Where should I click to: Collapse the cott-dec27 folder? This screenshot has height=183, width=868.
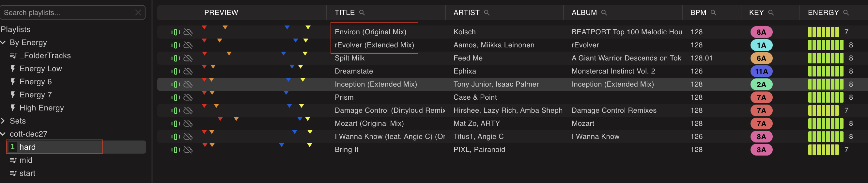click(x=3, y=134)
